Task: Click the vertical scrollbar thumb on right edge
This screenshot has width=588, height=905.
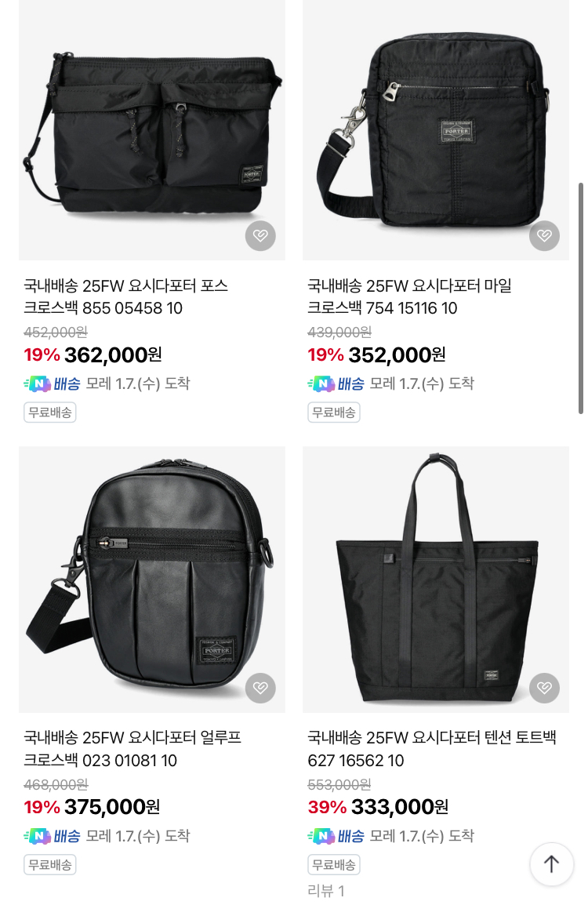Action: point(580,298)
